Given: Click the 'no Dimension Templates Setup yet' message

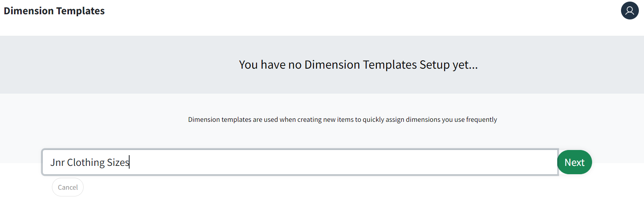Looking at the screenshot, I should (358, 65).
